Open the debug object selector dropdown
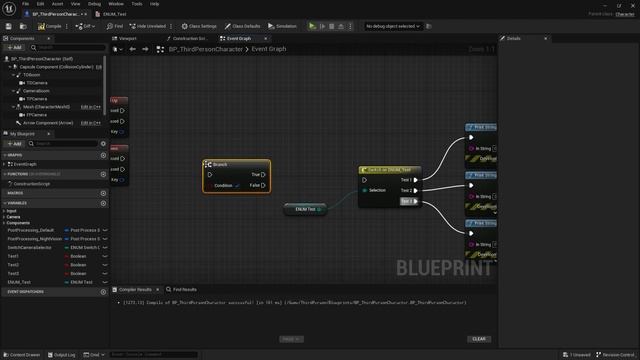640x360 pixels. [393, 27]
